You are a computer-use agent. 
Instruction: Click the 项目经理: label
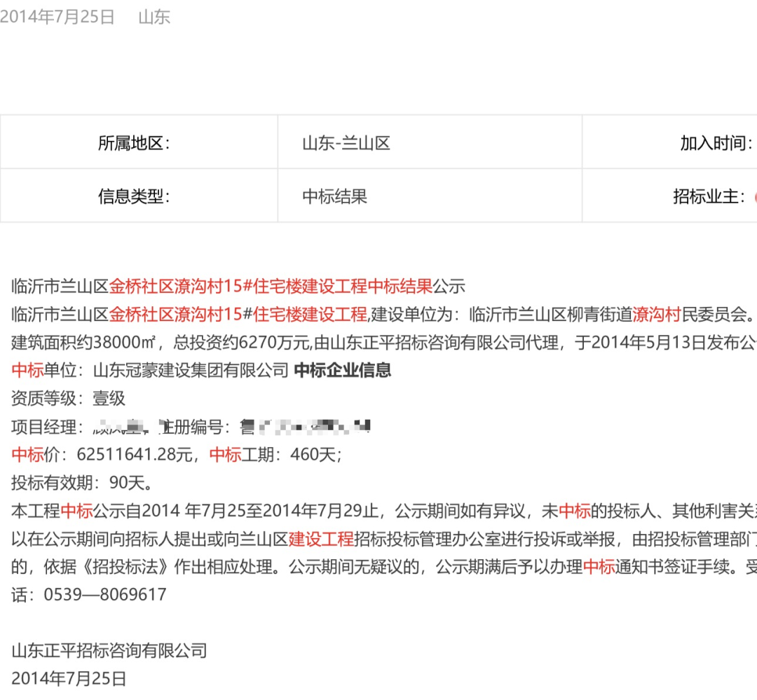(48, 427)
